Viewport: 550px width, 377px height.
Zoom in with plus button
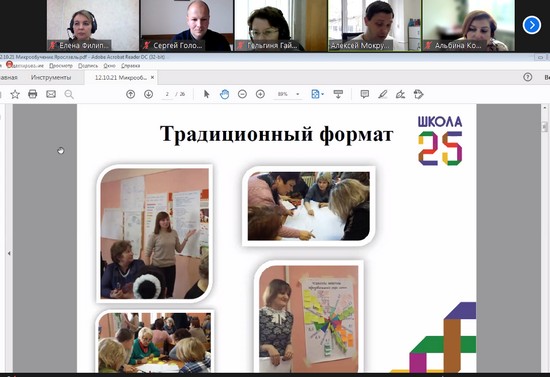click(260, 94)
